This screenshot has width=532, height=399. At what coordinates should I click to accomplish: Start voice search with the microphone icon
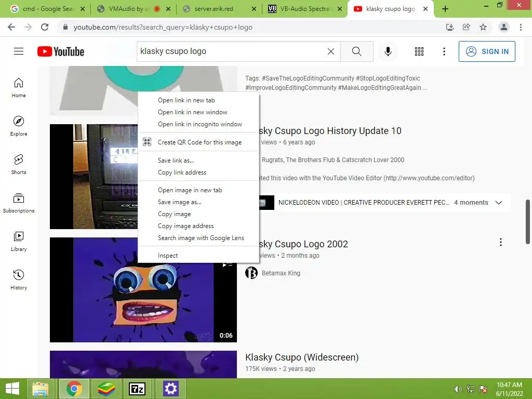point(388,51)
